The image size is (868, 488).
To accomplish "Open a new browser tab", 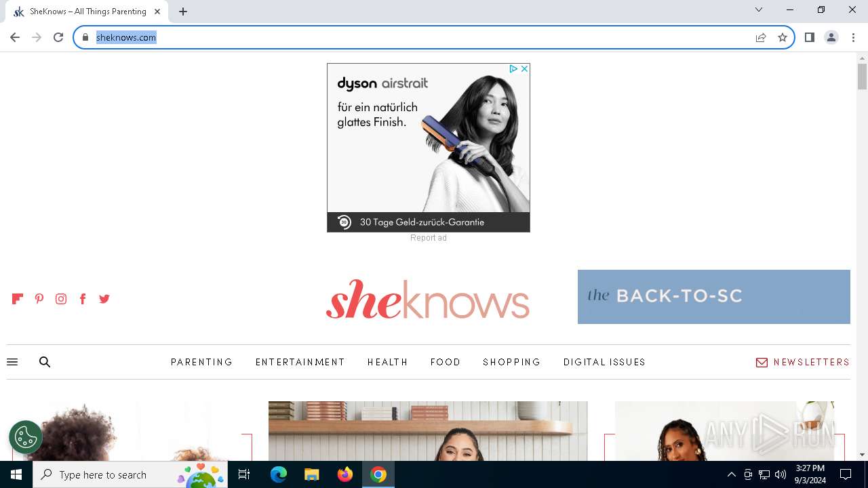I will [x=183, y=11].
